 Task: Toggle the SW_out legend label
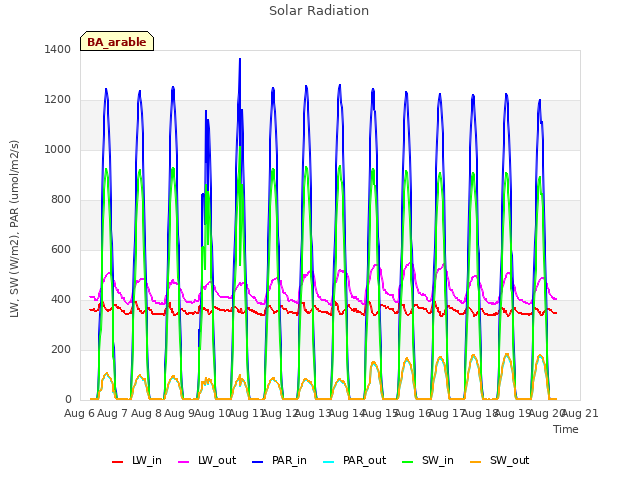[509, 461]
